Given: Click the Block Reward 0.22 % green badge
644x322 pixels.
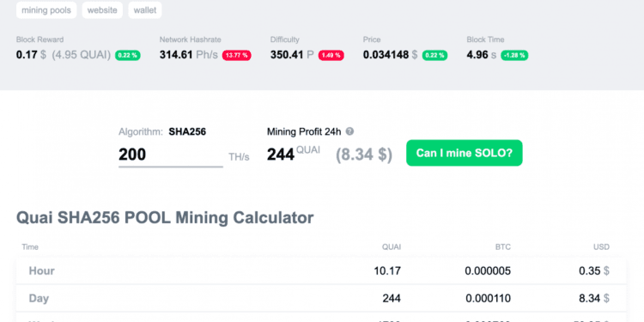Looking at the screenshot, I should click(x=128, y=55).
